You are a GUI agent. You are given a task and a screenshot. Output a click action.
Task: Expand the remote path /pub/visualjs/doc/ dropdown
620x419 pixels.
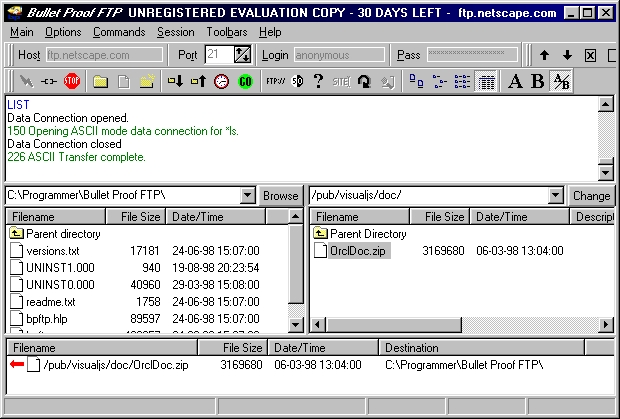tap(556, 195)
